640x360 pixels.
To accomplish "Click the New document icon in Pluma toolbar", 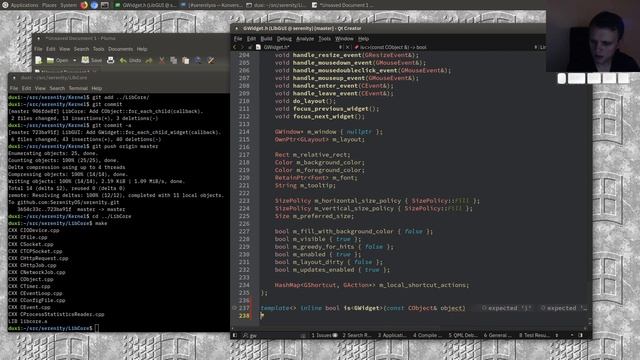I will pyautogui.click(x=39, y=60).
